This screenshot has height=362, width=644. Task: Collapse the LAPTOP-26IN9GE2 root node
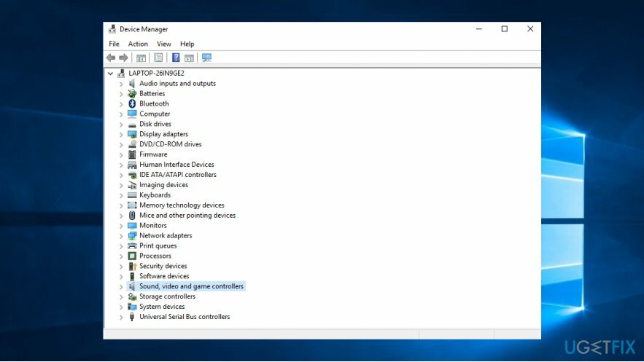pyautogui.click(x=111, y=73)
